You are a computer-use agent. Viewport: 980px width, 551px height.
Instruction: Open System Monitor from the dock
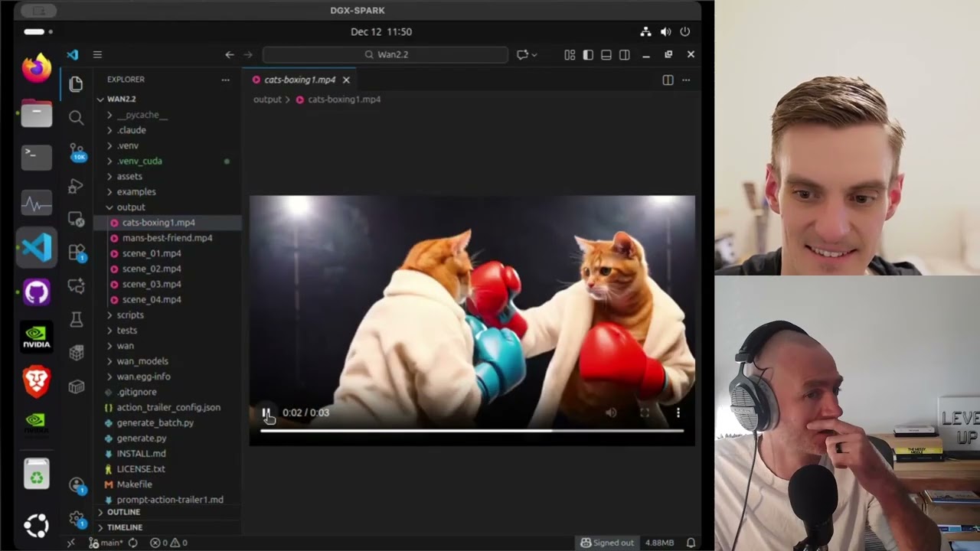tap(36, 204)
